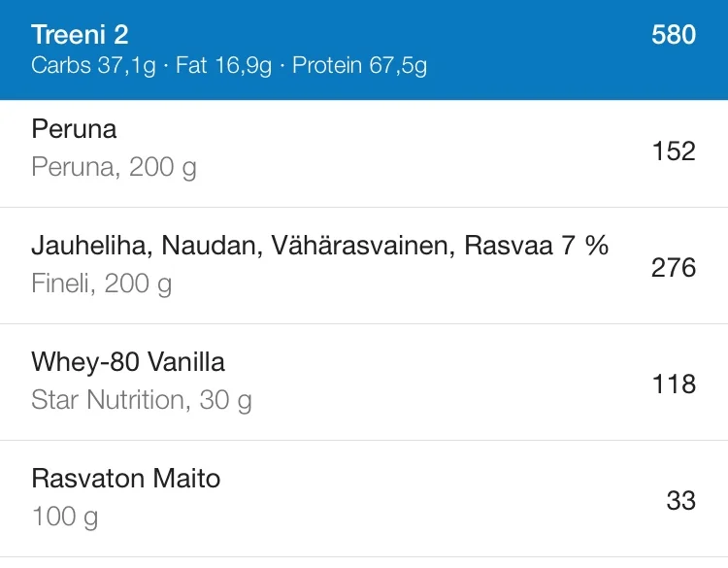The width and height of the screenshot is (728, 568).
Task: Open the Rasvaton Maito entry title
Action: click(x=126, y=479)
